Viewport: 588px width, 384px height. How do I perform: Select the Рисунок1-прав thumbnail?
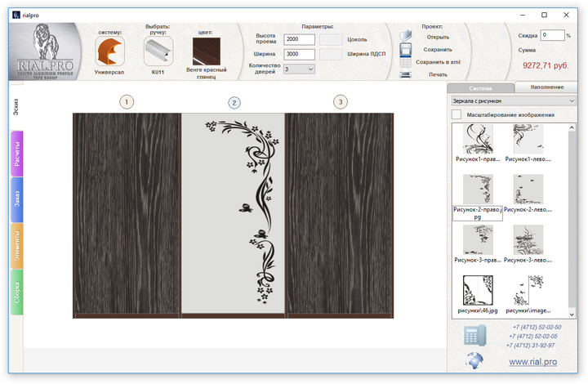pos(478,141)
